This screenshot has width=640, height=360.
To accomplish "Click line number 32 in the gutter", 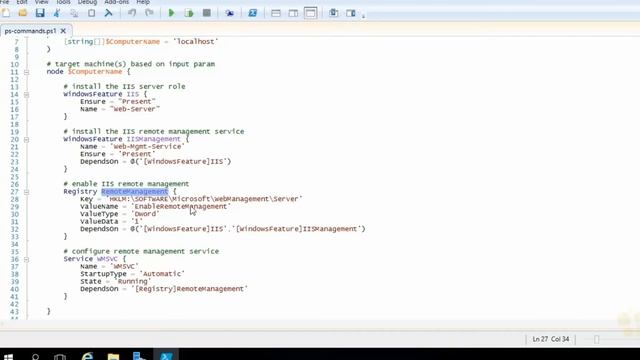I will pos(15,229).
